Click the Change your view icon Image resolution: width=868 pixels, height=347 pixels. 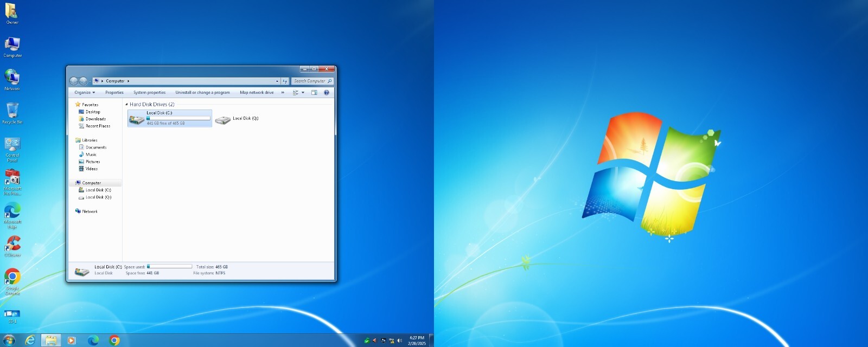click(x=296, y=93)
